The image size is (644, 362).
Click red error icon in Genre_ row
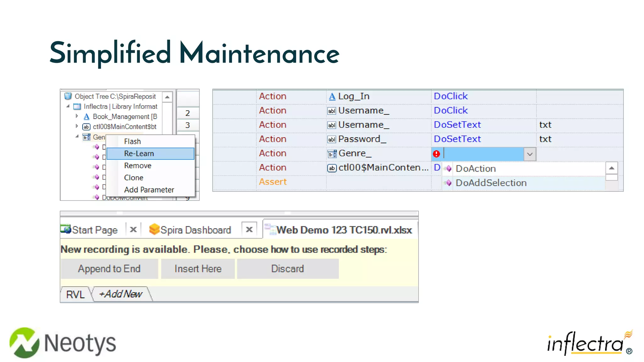[436, 154]
